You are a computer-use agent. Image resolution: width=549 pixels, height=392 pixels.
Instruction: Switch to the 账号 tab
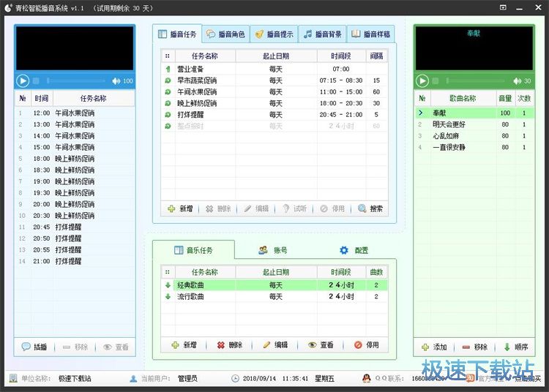[273, 250]
